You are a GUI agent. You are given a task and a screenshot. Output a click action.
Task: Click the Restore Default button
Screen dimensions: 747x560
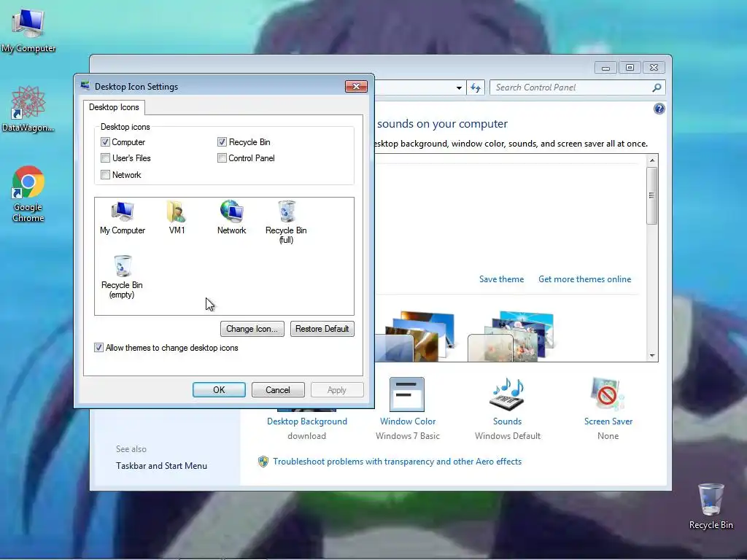[x=322, y=329]
